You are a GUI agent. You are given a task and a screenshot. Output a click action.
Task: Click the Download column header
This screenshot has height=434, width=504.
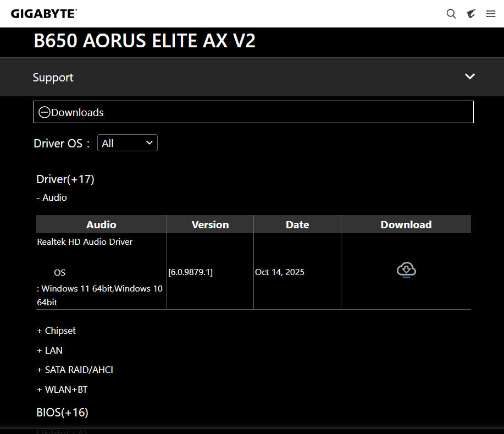click(x=406, y=224)
